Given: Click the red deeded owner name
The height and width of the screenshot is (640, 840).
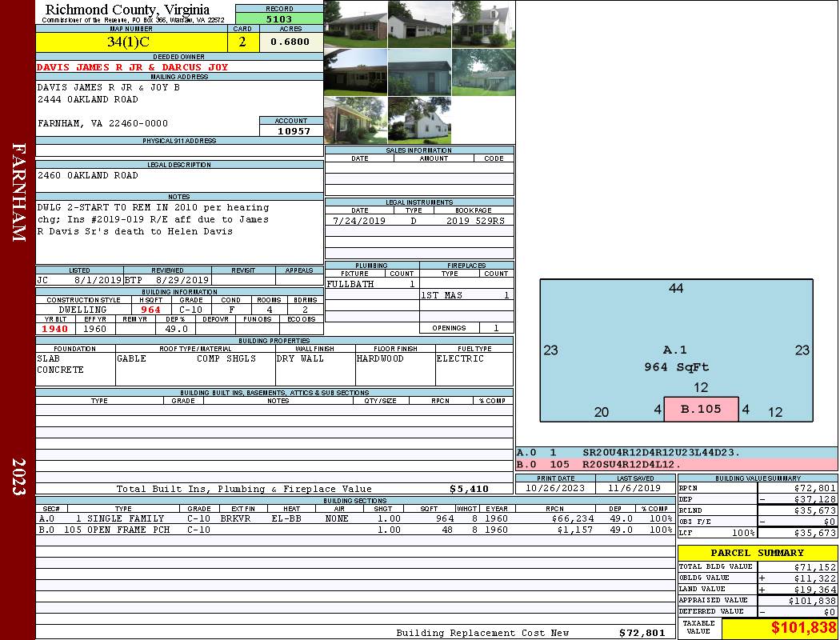Looking at the screenshot, I should click(132, 67).
